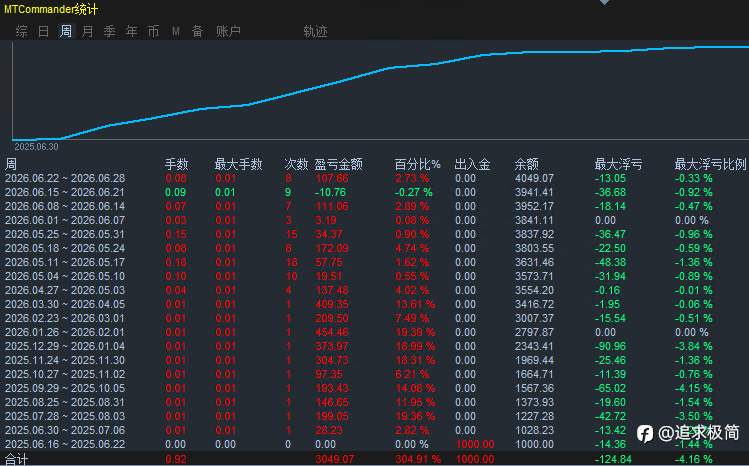Click the 出入金 column header
This screenshot has width=749, height=466.
pyautogui.click(x=472, y=164)
